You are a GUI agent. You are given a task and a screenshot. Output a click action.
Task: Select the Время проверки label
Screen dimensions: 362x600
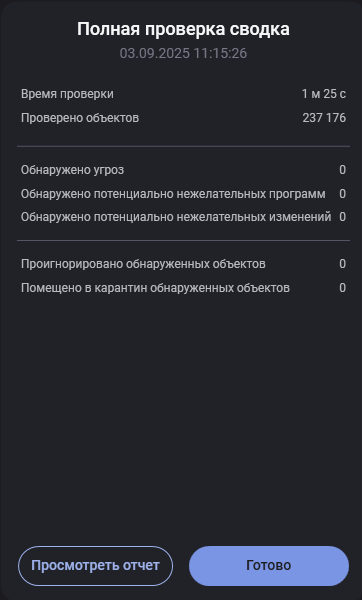67,94
